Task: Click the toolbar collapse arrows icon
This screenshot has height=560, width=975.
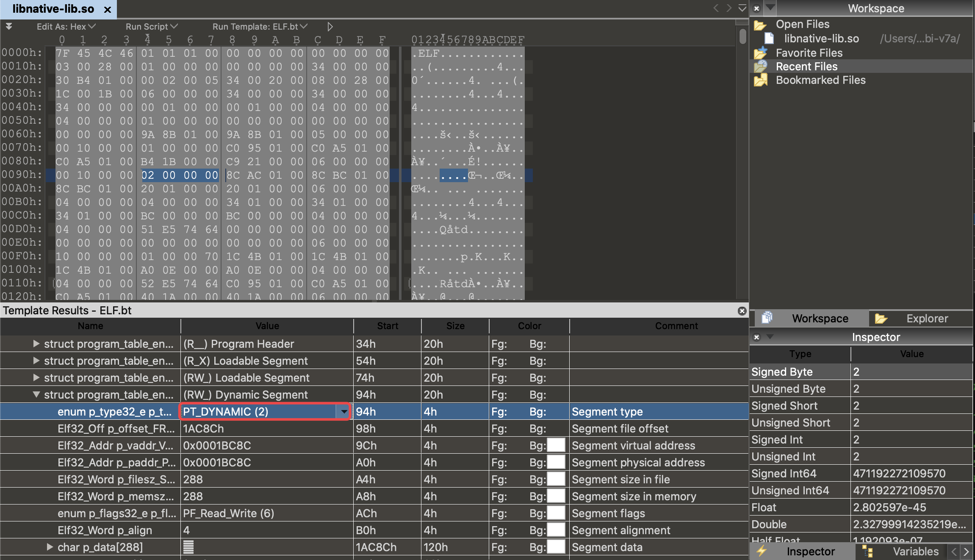Action: (x=8, y=27)
